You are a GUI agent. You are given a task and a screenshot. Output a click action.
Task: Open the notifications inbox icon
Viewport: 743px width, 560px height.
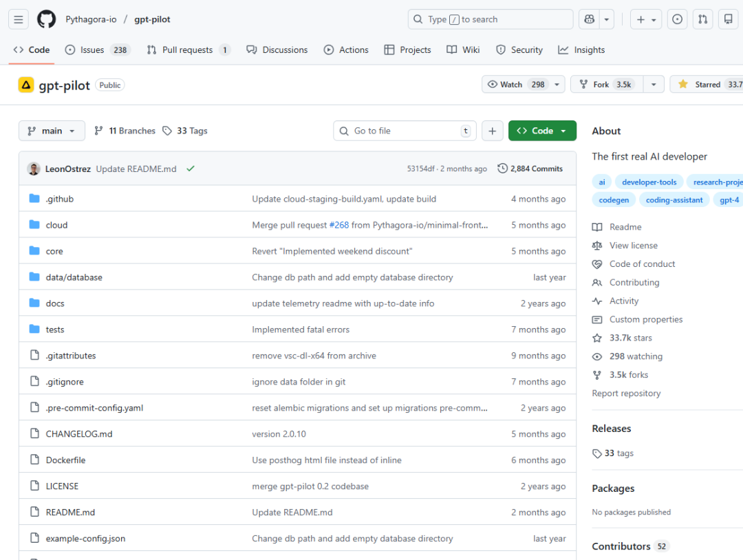click(x=727, y=19)
